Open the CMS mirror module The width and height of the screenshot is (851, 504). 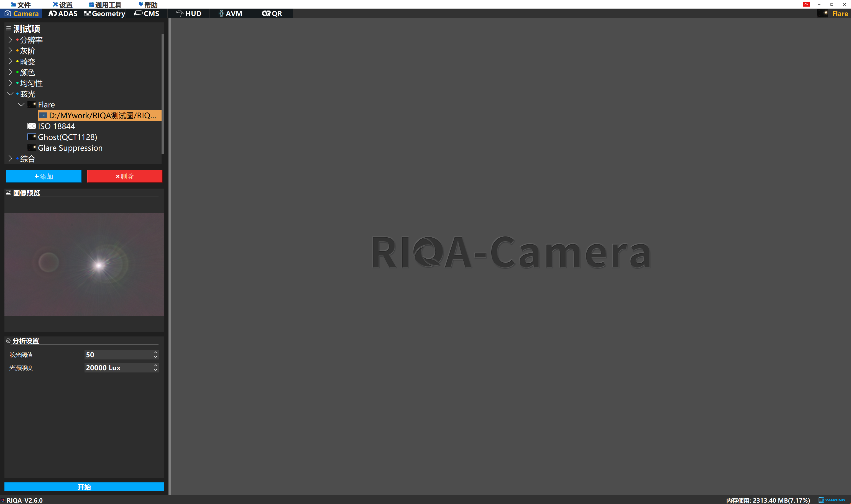click(147, 14)
